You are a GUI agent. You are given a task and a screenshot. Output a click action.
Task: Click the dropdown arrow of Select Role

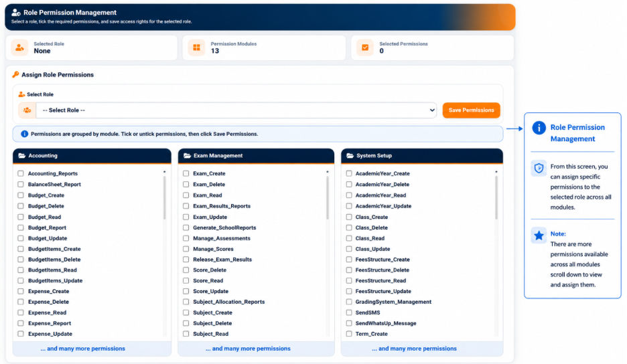tap(432, 110)
